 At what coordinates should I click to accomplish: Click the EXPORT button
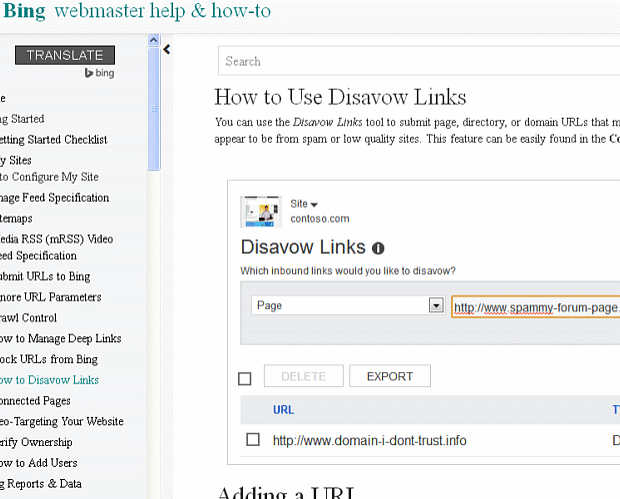pyautogui.click(x=390, y=376)
